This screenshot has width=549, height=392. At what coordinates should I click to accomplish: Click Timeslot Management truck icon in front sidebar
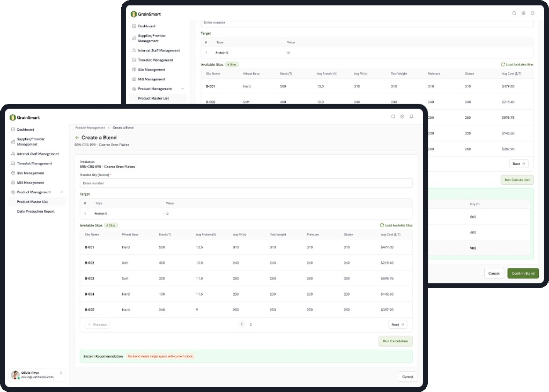pyautogui.click(x=13, y=163)
